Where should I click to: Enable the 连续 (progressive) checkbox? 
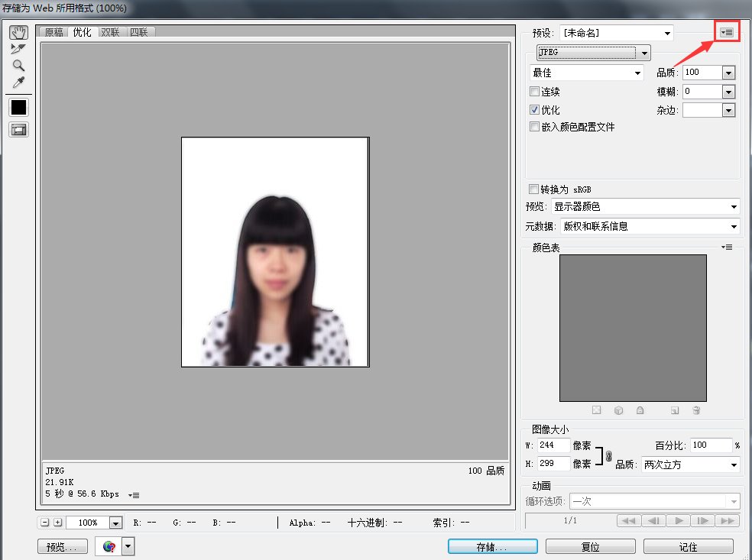pyautogui.click(x=535, y=92)
